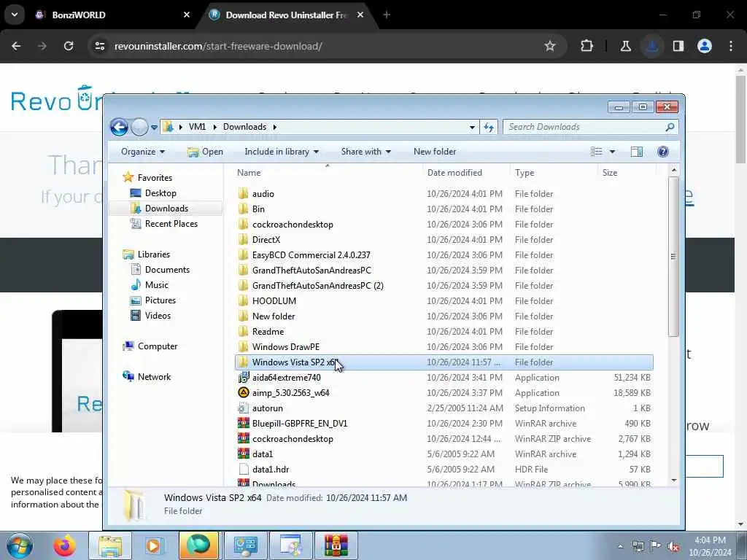The width and height of the screenshot is (747, 560).
Task: Expand Include in library menu
Action: tap(282, 152)
